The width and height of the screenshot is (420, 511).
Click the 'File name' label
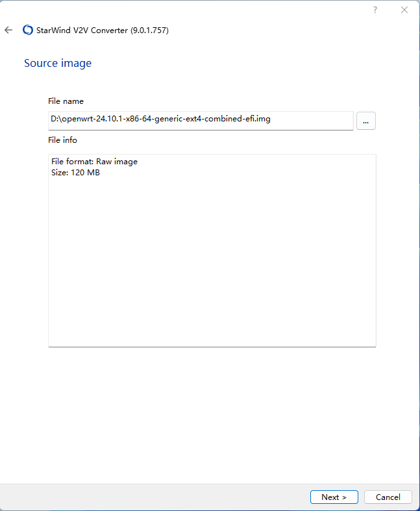tap(66, 101)
